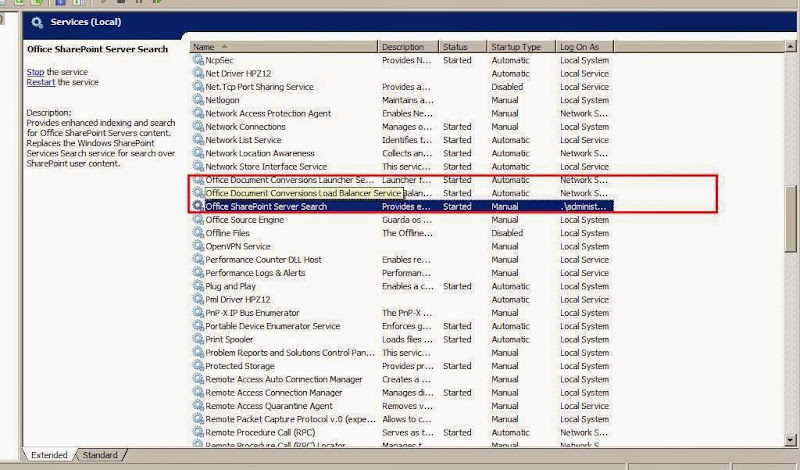
Task: Click the OpenVPN Service gear icon
Action: point(197,245)
